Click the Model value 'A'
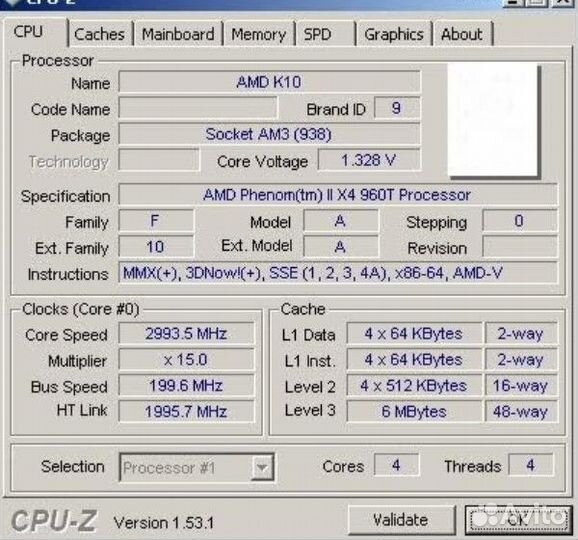Viewport: 578px width, 540px height. pyautogui.click(x=341, y=221)
